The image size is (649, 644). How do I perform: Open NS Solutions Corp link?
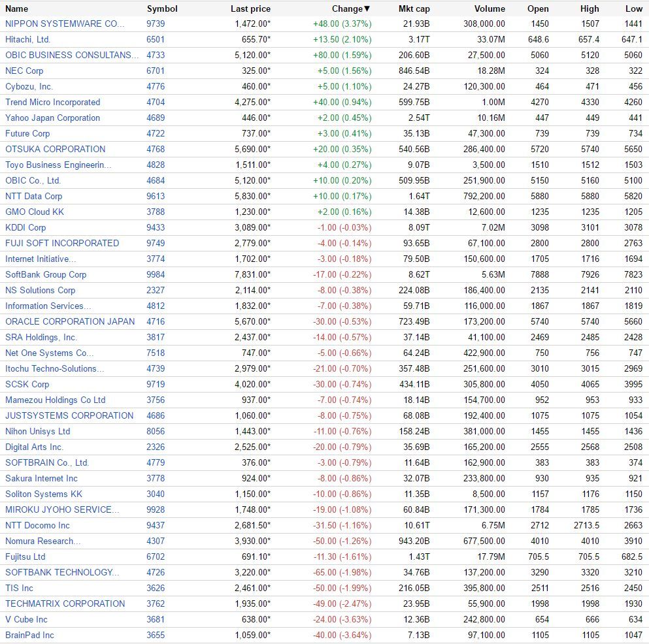40,291
